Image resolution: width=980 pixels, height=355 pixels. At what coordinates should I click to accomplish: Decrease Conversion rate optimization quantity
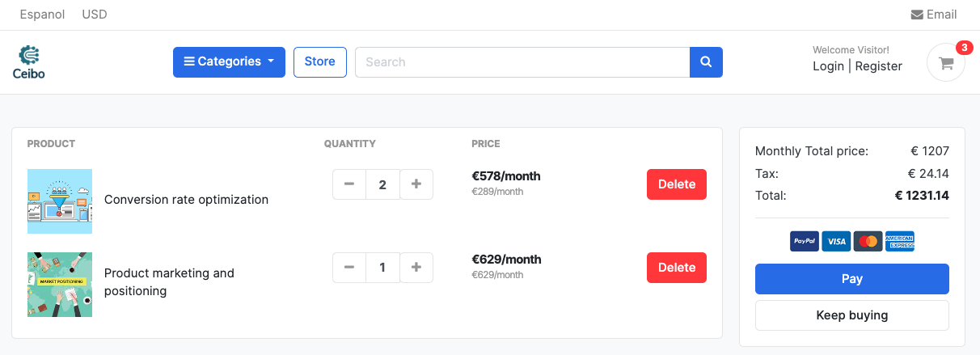click(349, 184)
